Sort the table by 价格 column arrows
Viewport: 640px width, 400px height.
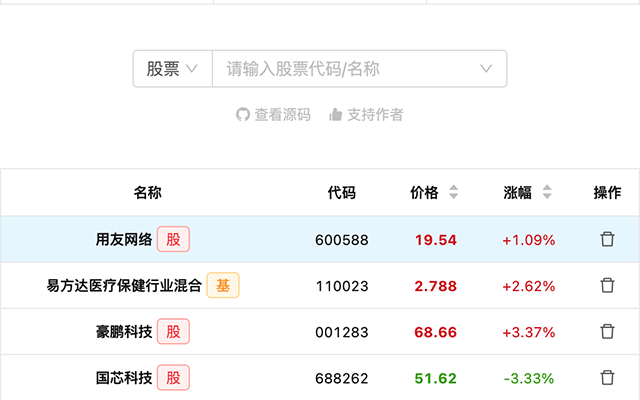tap(453, 192)
